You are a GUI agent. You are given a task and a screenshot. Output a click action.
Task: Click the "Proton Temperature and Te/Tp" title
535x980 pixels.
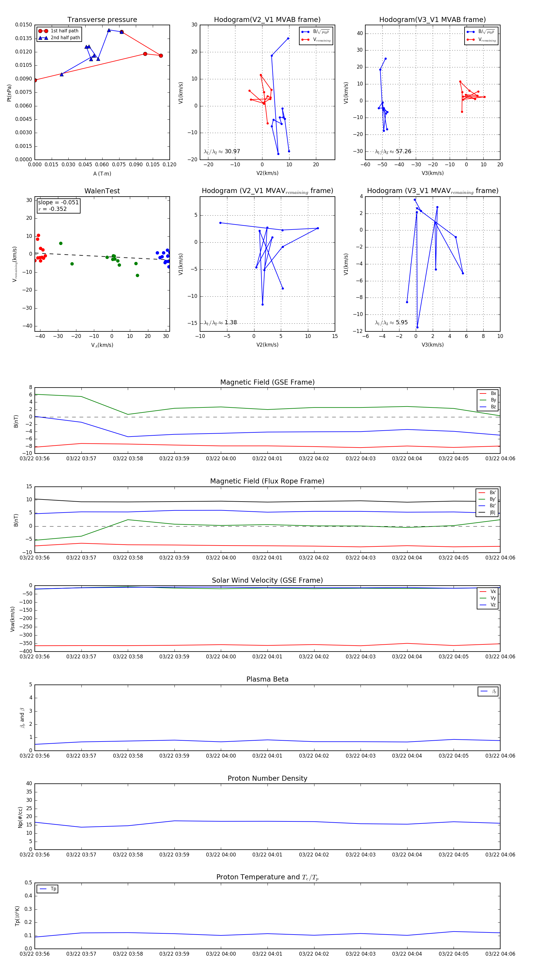(x=267, y=878)
